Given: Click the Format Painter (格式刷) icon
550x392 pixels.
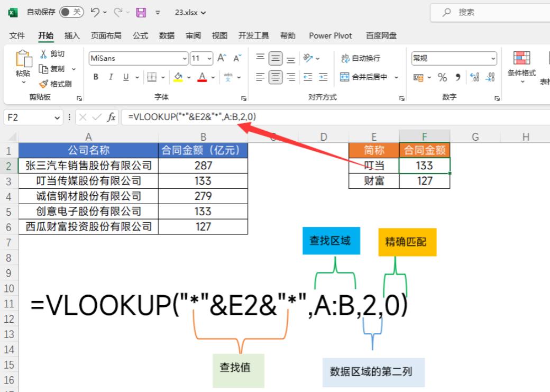Looking at the screenshot, I should 44,84.
